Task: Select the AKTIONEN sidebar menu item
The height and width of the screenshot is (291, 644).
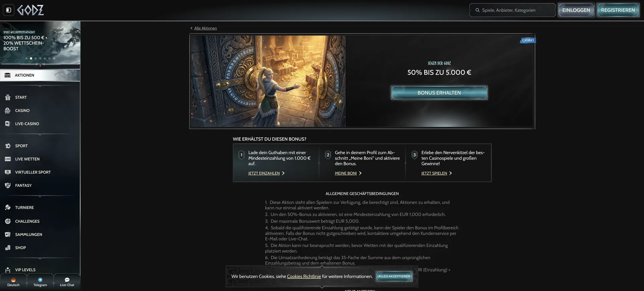Action: [x=40, y=75]
